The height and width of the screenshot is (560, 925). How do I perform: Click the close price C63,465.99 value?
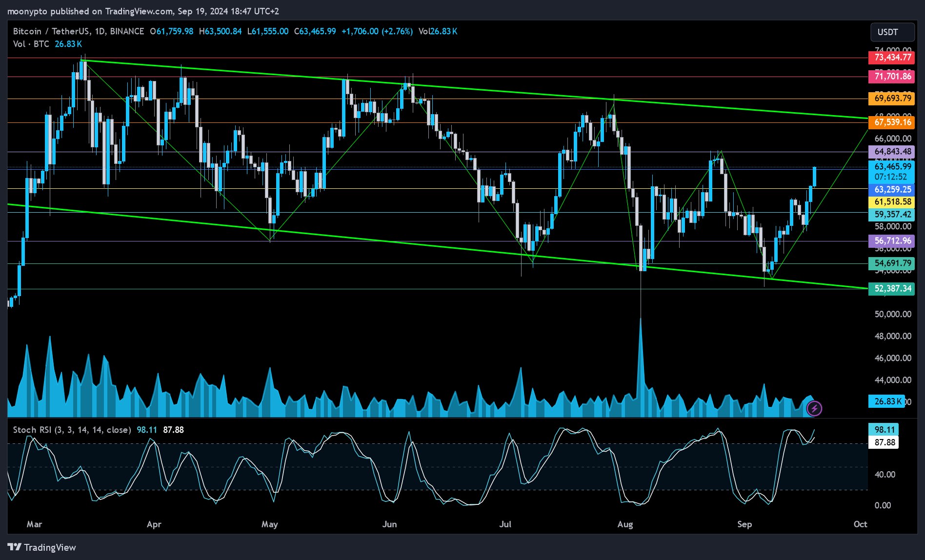point(315,31)
